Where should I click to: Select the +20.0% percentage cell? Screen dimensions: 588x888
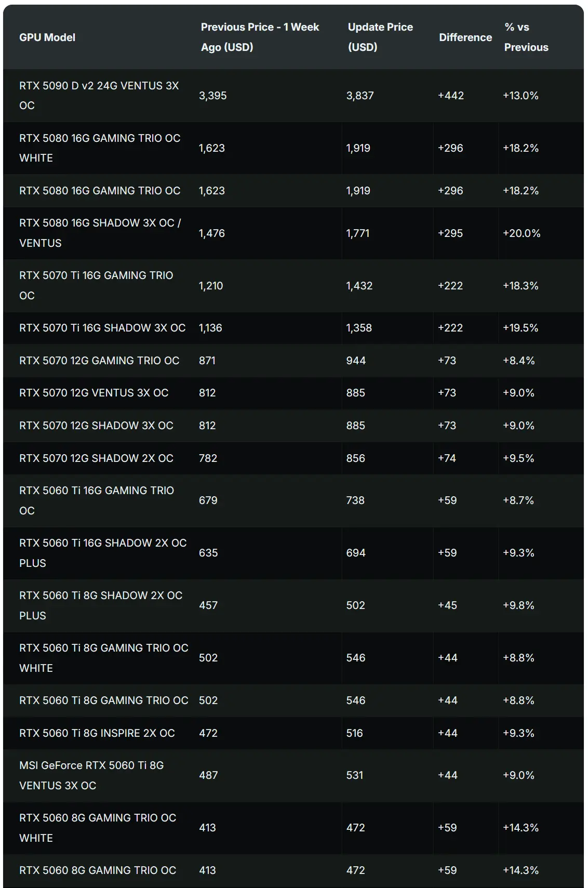pyautogui.click(x=522, y=233)
